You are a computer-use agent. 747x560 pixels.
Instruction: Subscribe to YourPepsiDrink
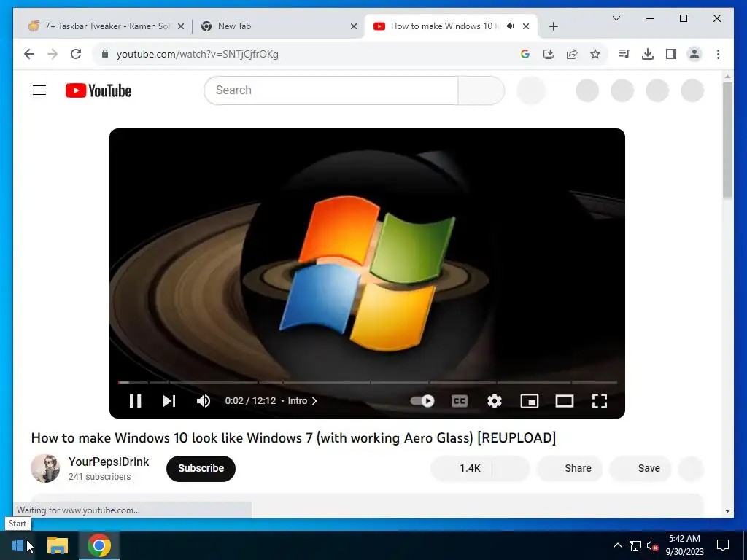tap(201, 468)
